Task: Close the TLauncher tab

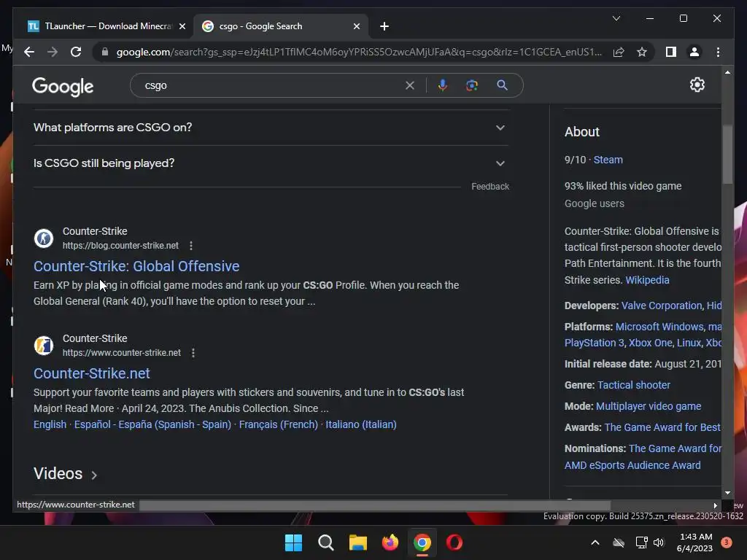Action: [x=182, y=26]
